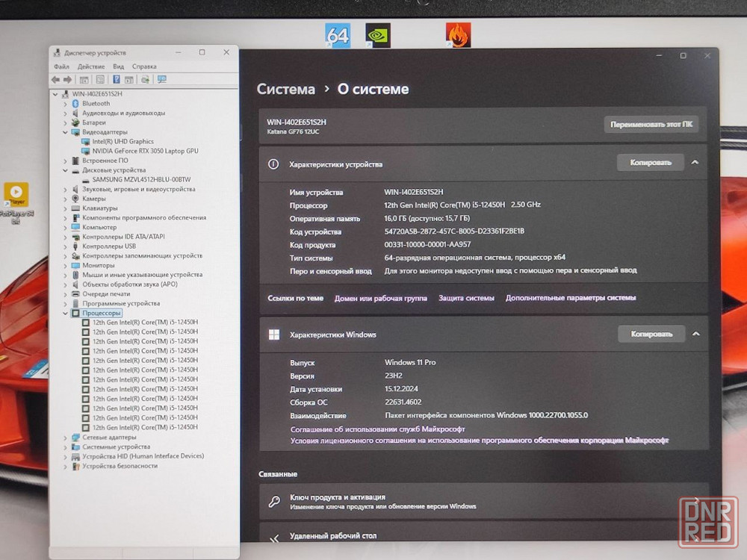Click the Back arrow in Device Manager toolbar
This screenshot has height=560, width=747.
(x=56, y=80)
